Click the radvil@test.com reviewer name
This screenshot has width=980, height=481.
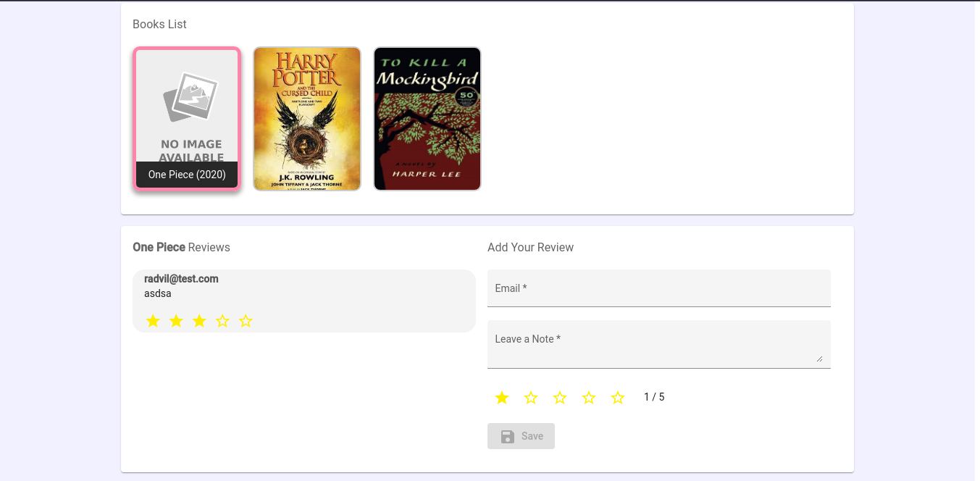181,279
